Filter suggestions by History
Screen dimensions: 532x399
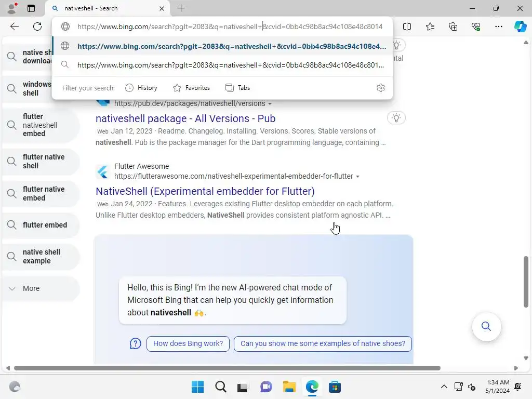coord(141,88)
